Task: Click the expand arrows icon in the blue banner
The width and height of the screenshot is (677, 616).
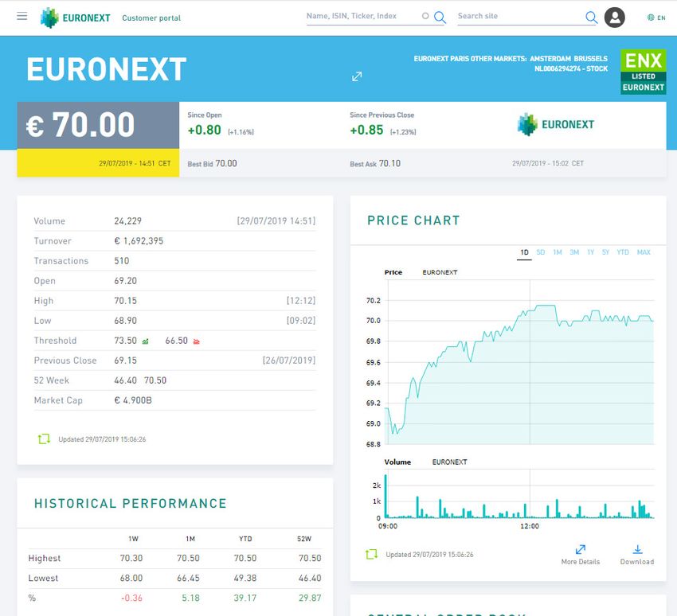Action: [x=357, y=76]
